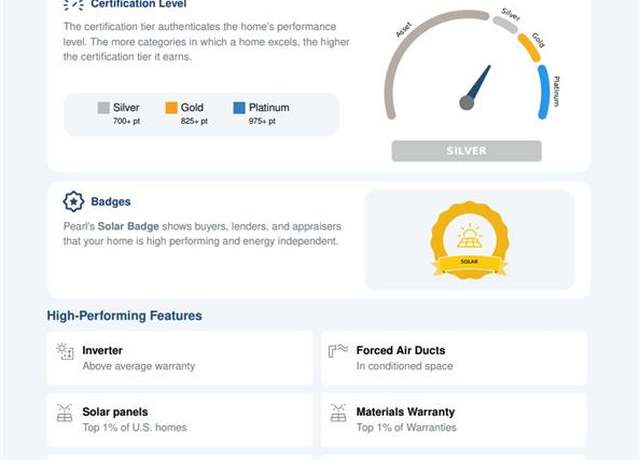The width and height of the screenshot is (640, 460).
Task: Click the Forced Air Ducts icon
Action: point(338,351)
